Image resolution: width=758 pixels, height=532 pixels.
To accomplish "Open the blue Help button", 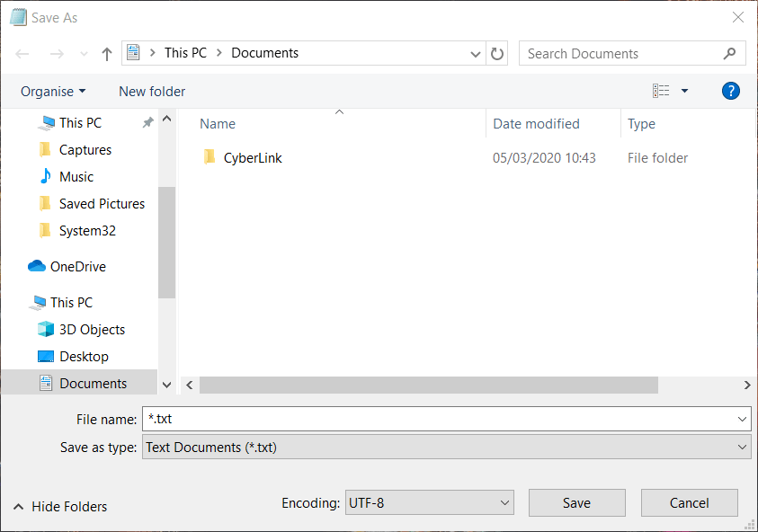I will click(730, 91).
